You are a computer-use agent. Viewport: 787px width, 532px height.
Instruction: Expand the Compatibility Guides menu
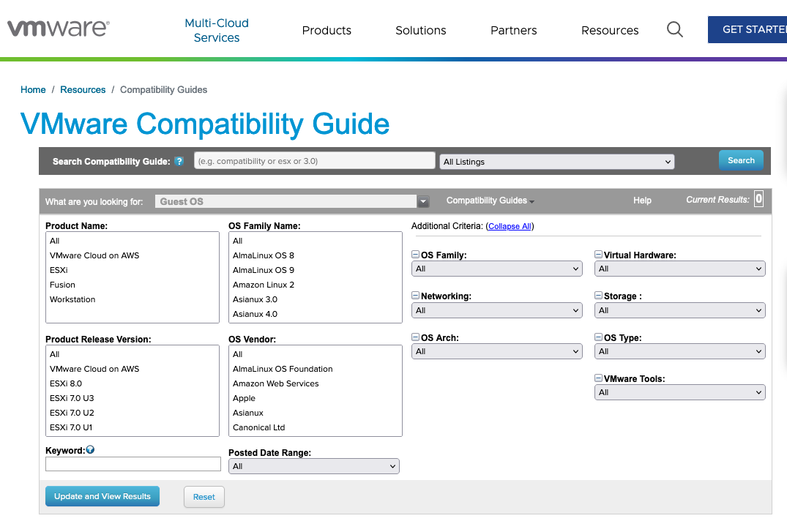(x=490, y=201)
